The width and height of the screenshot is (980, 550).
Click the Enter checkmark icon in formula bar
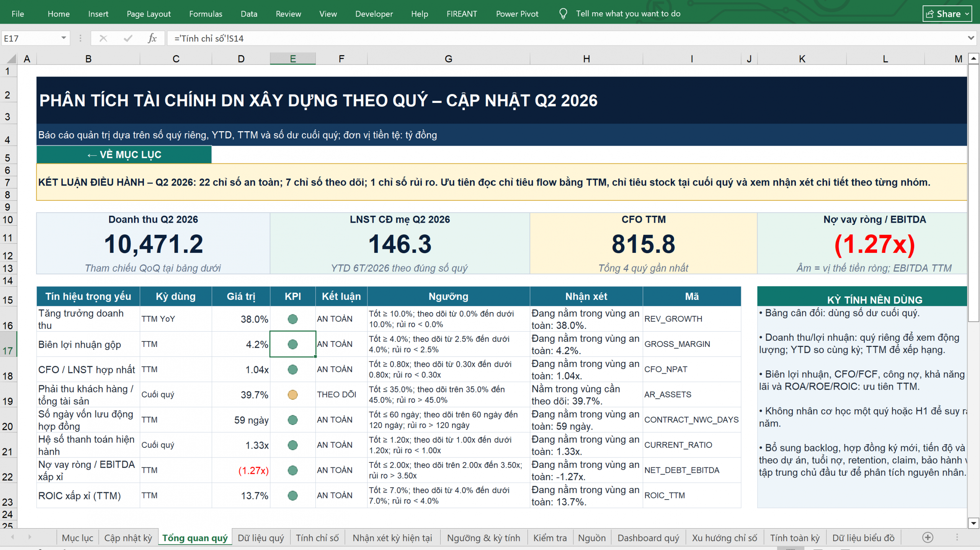(x=128, y=38)
